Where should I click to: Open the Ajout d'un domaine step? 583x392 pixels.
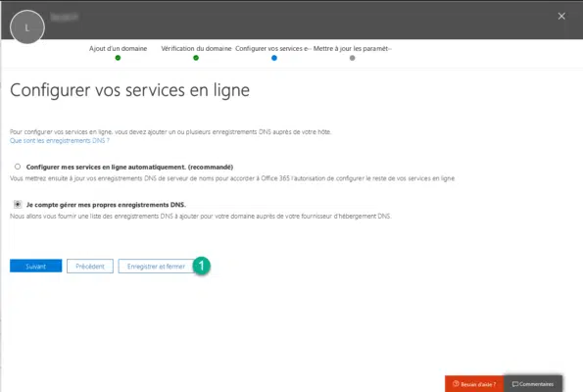point(118,48)
